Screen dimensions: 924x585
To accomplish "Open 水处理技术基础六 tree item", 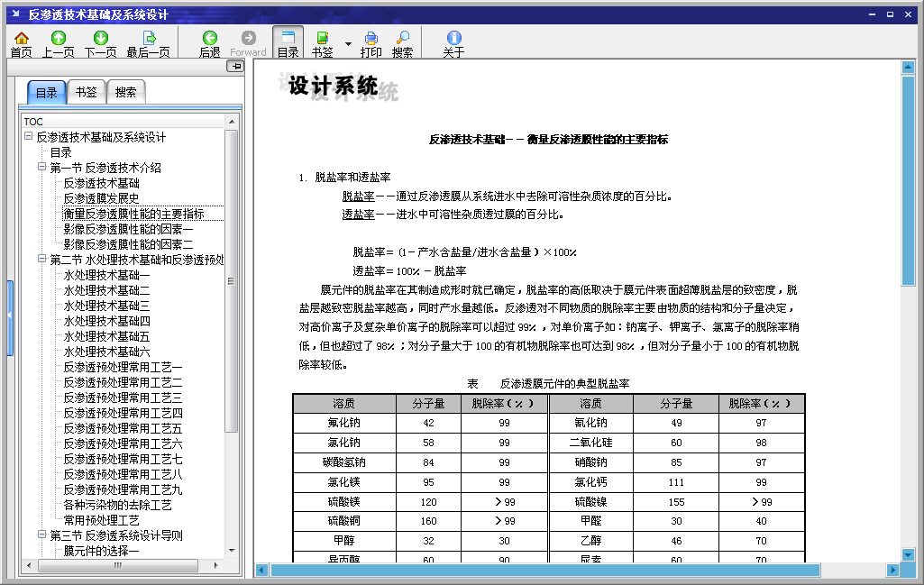I will (106, 352).
